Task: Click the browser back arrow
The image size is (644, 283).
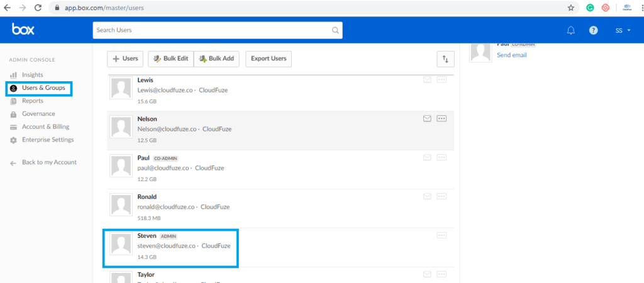Action: (x=8, y=8)
